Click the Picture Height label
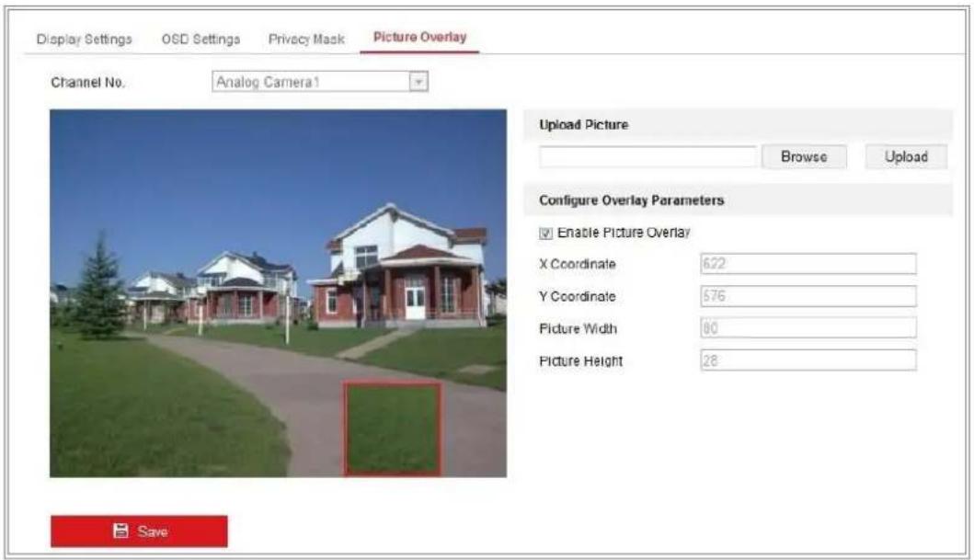The width and height of the screenshot is (974, 560). [580, 360]
